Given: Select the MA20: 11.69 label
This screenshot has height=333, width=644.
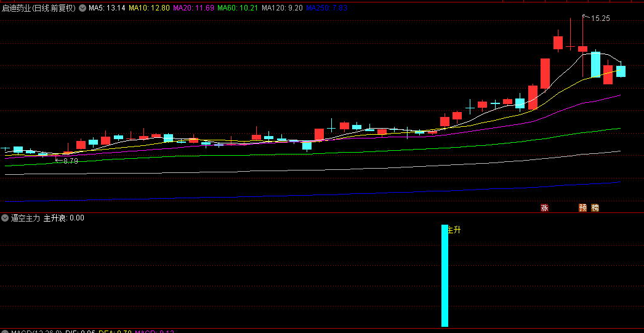Looking at the screenshot, I should point(193,8).
